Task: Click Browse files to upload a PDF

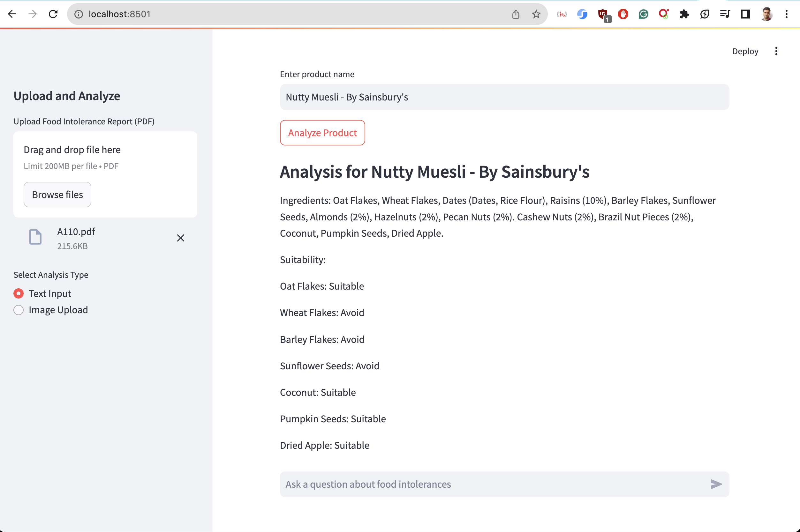Action: pos(57,195)
